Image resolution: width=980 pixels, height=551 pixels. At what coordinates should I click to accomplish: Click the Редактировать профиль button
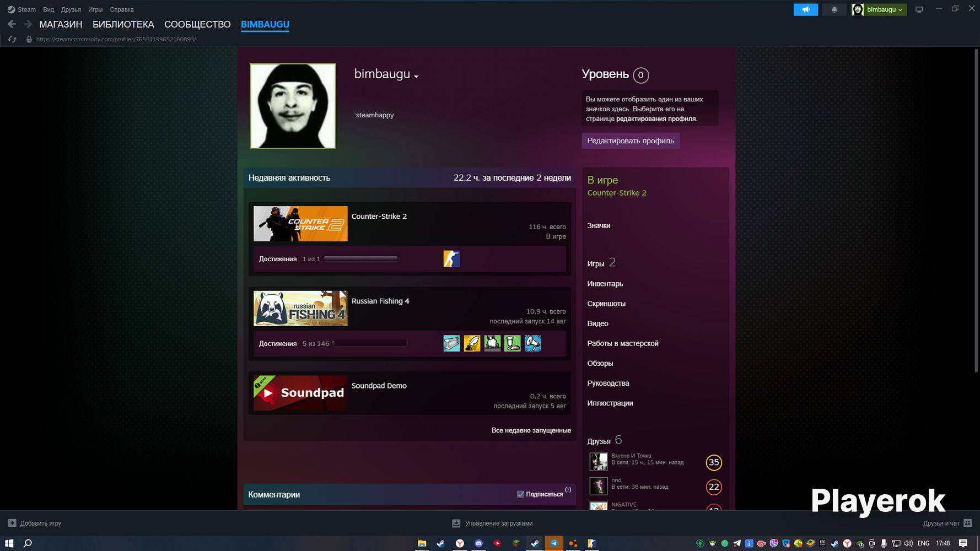coord(630,141)
